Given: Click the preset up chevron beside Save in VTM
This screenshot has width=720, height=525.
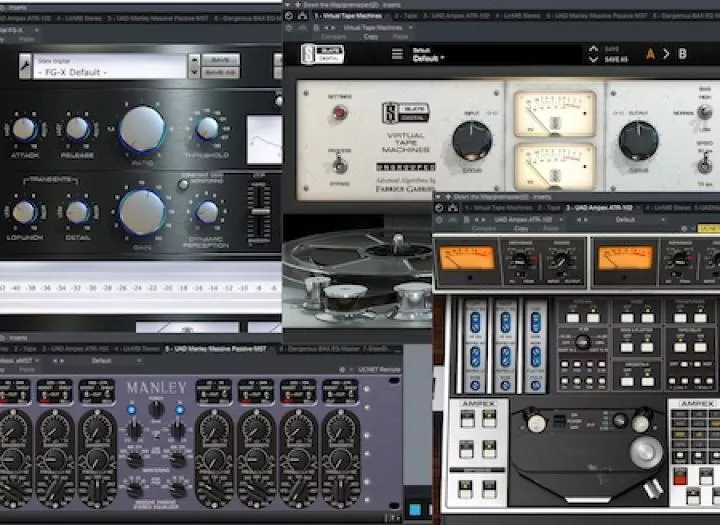Looking at the screenshot, I should (x=593, y=49).
